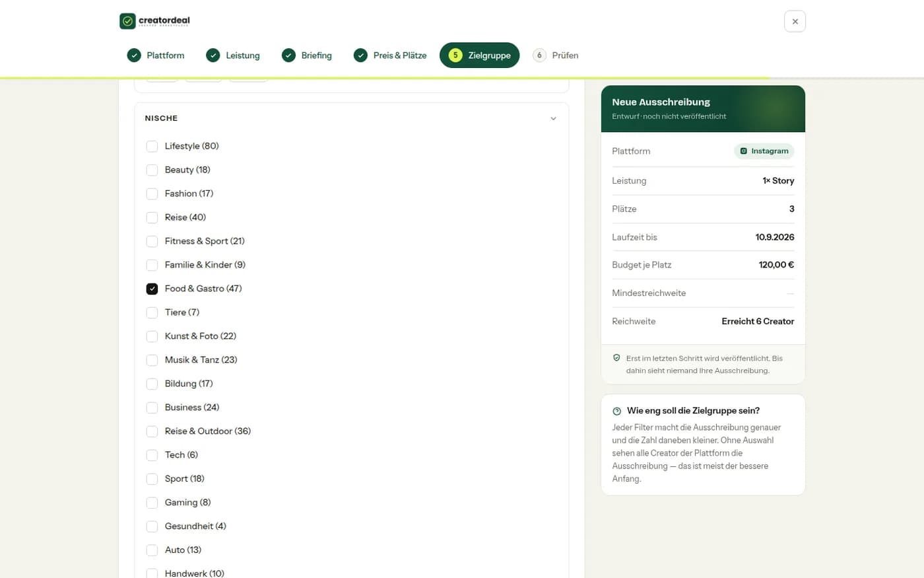Check the Beauty (18) checkbox

pyautogui.click(x=152, y=170)
